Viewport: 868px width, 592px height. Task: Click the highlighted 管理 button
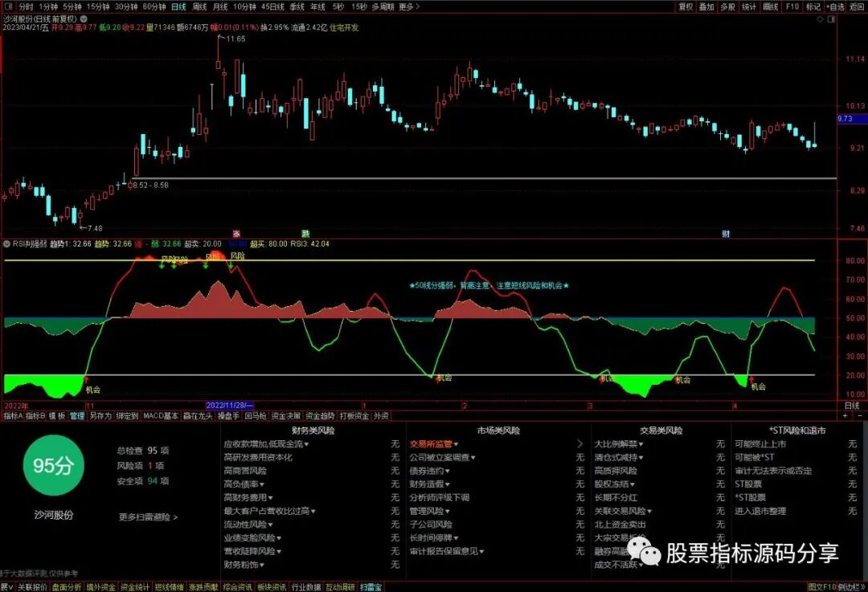pos(77,415)
